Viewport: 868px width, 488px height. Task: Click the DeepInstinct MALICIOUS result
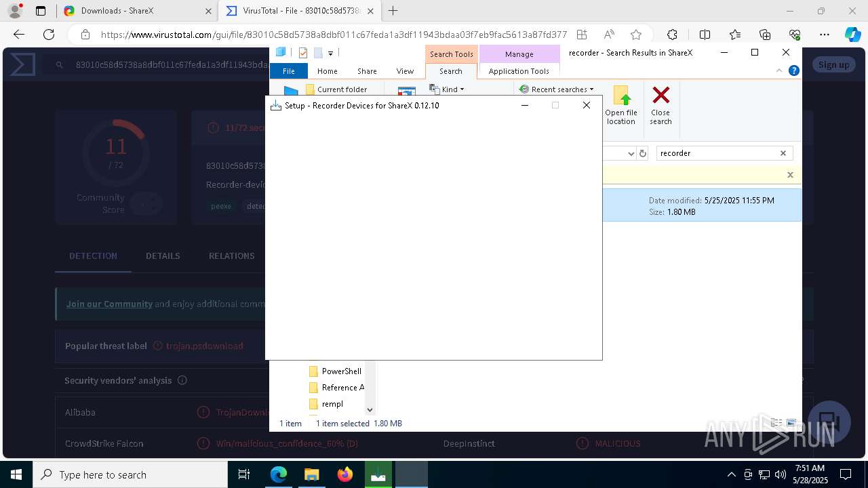tap(618, 443)
